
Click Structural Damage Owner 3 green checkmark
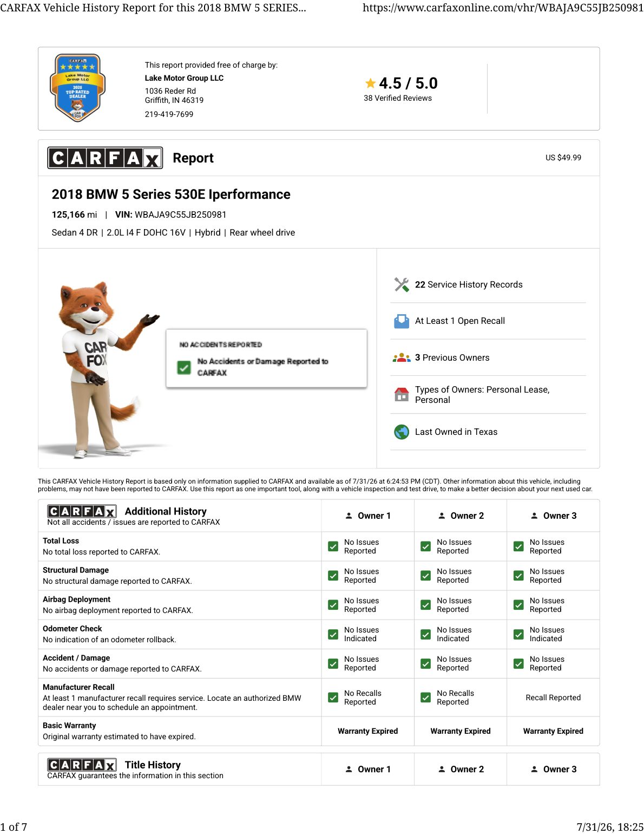tap(518, 576)
